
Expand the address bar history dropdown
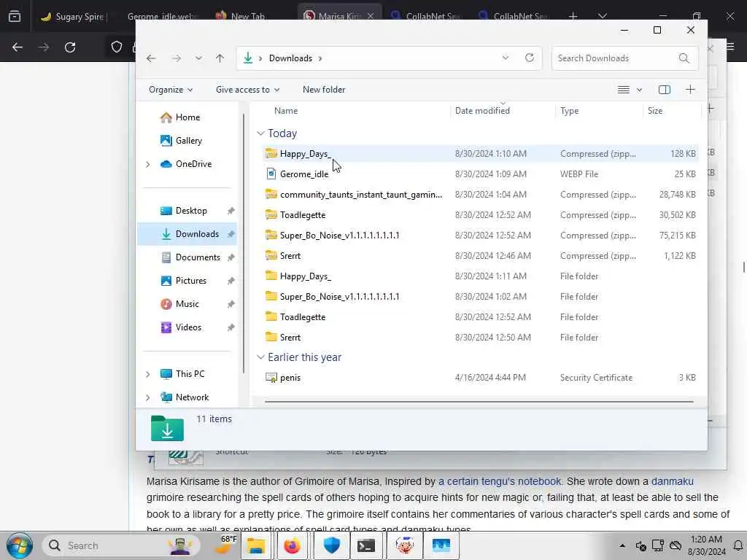pos(505,58)
